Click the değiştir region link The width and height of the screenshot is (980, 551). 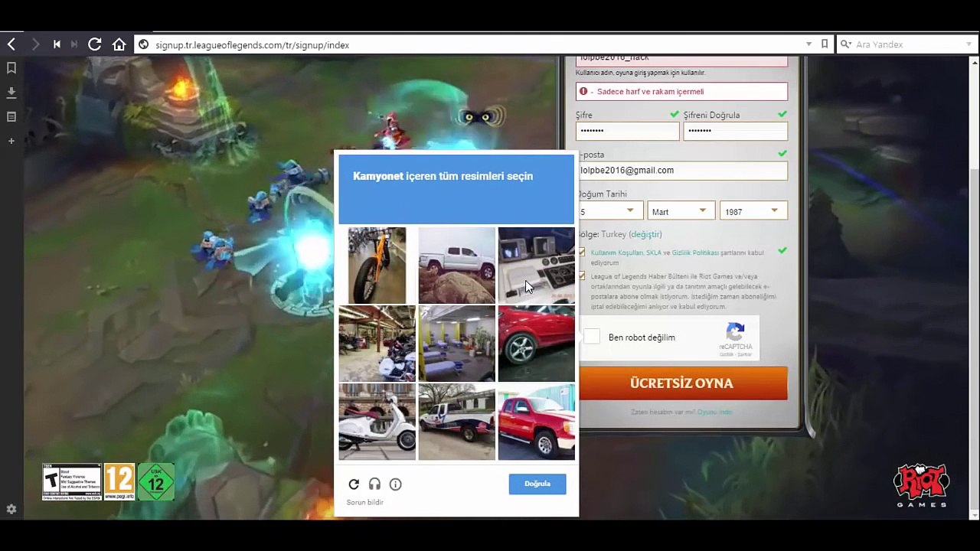click(x=645, y=234)
